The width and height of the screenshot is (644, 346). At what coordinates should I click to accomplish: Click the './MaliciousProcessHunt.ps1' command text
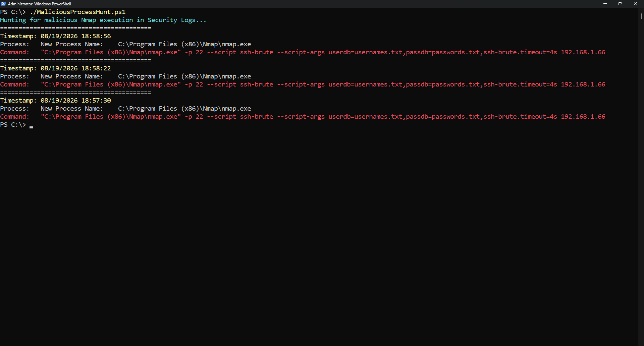(77, 12)
